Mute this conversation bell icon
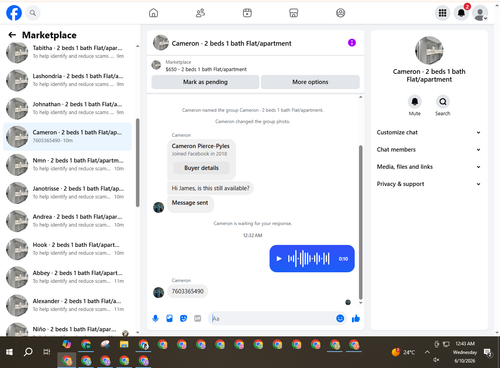500x368 pixels. pyautogui.click(x=415, y=102)
